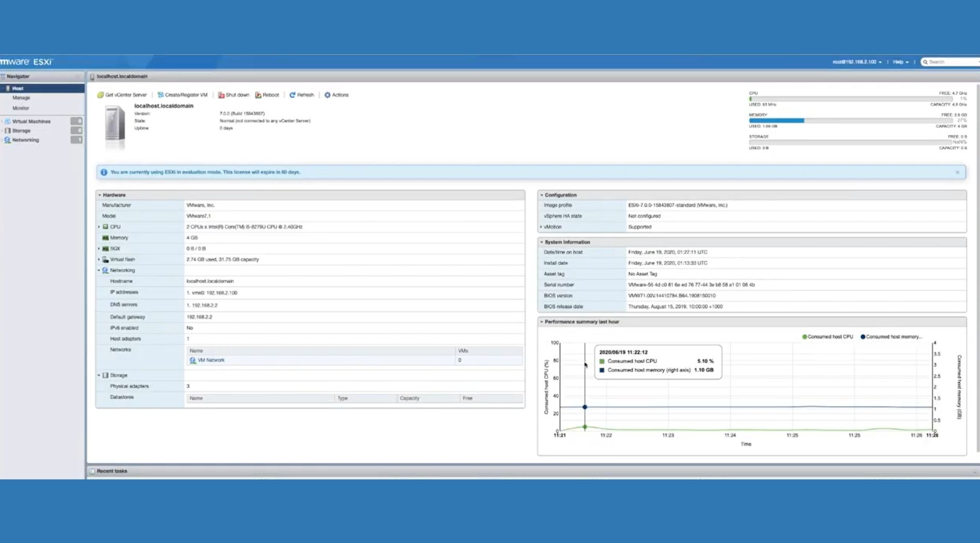Click the Name column header in Datastores
The image size is (980, 543).
tap(260, 399)
